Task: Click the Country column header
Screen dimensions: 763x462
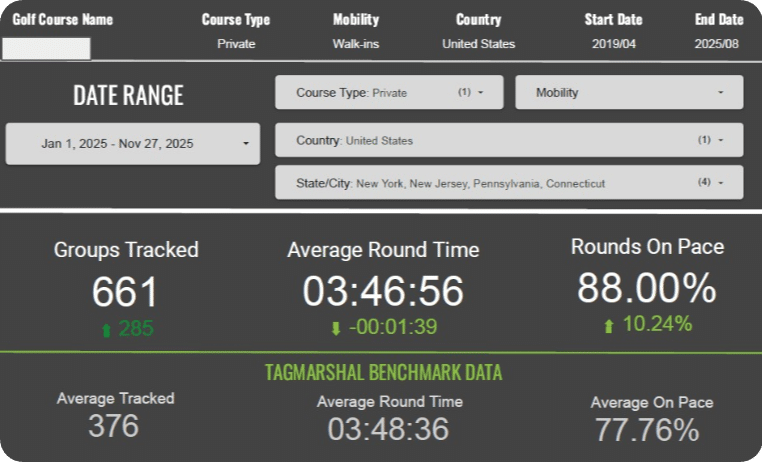Action: pos(479,19)
